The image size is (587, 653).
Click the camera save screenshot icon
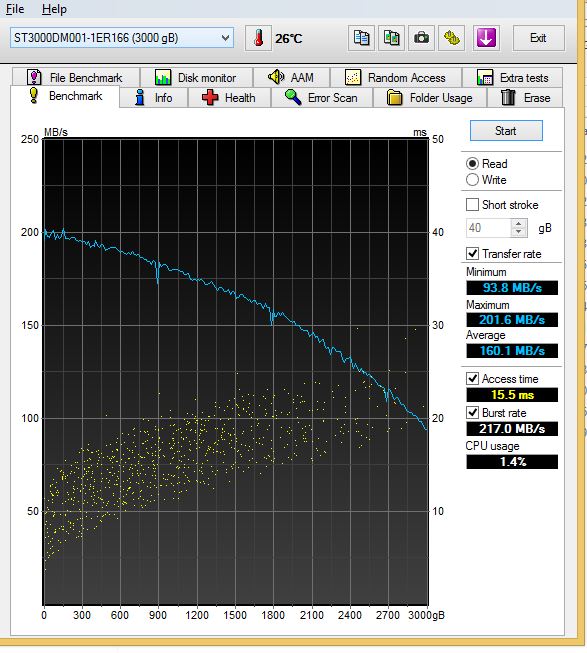[x=421, y=38]
